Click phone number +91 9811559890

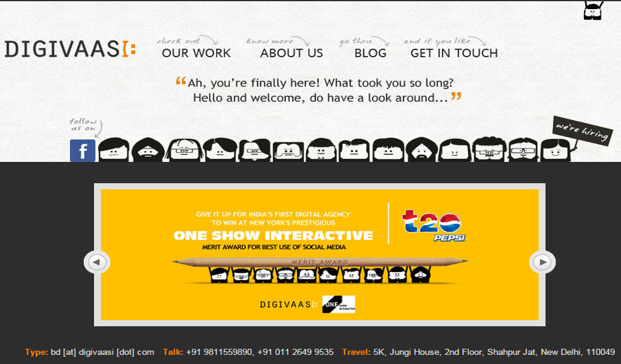pyautogui.click(x=219, y=352)
